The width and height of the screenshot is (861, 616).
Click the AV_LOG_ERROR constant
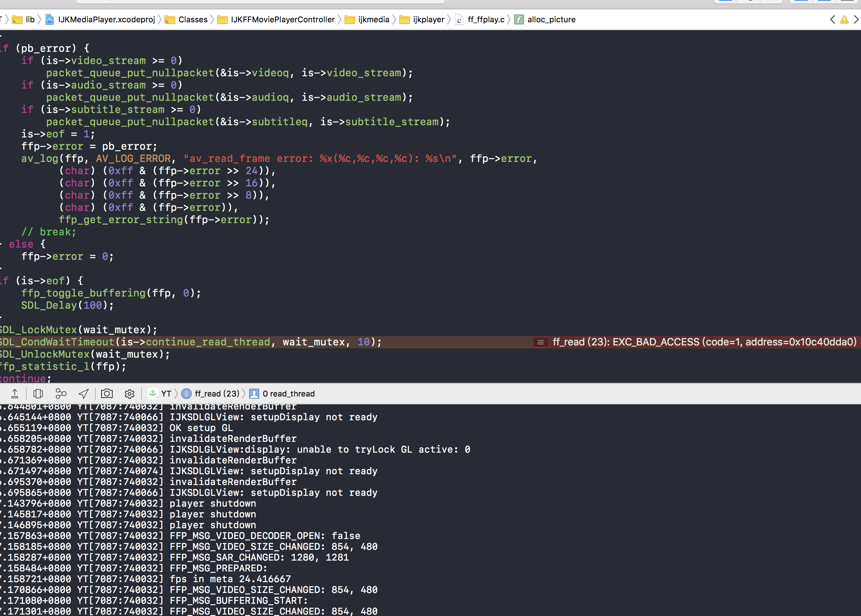pyautogui.click(x=133, y=159)
